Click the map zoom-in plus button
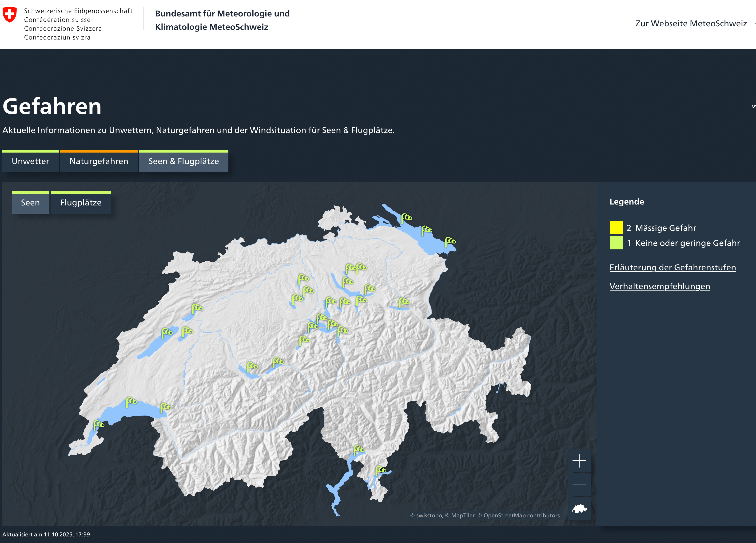This screenshot has width=756, height=543. [x=579, y=461]
